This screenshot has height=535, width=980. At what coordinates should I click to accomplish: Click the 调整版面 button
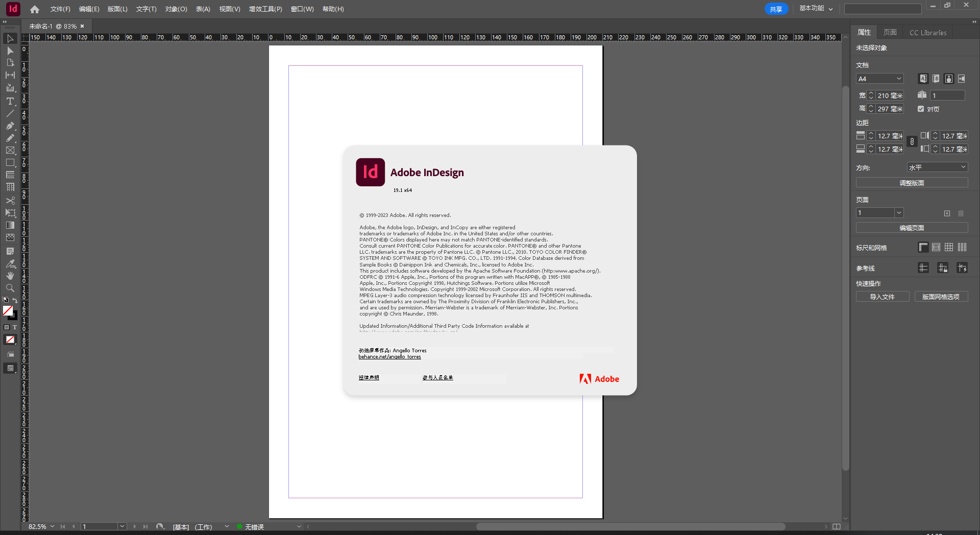[912, 183]
